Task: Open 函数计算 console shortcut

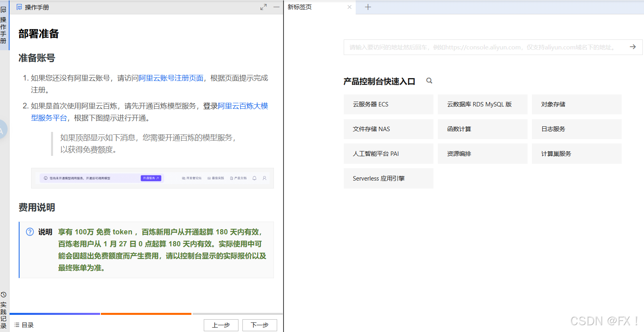Action: pos(483,129)
